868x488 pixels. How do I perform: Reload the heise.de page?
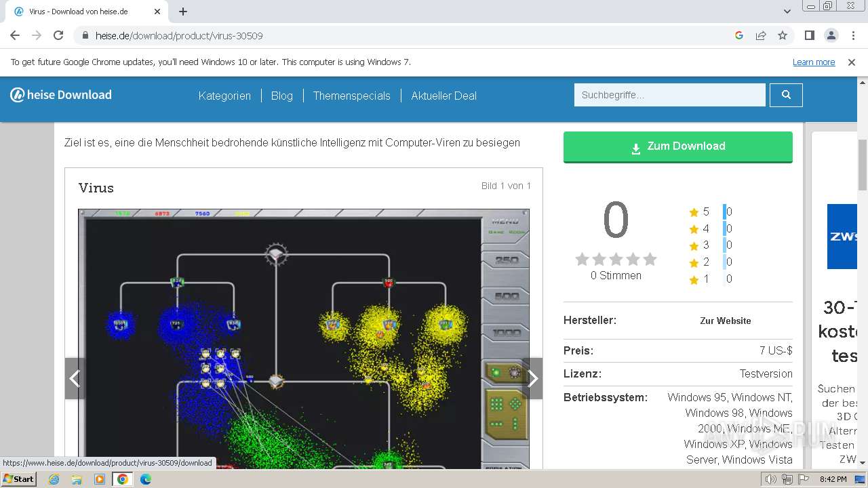pyautogui.click(x=58, y=35)
